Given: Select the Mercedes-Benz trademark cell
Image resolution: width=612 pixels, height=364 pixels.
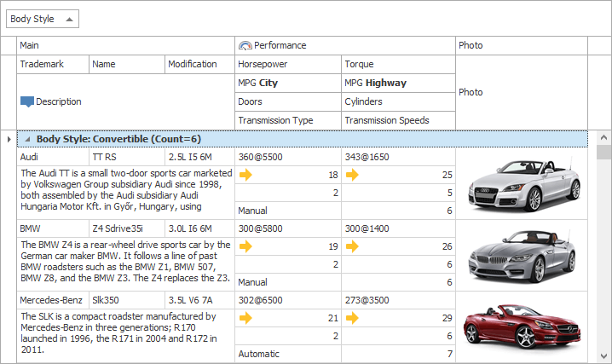Looking at the screenshot, I should 53,300.
